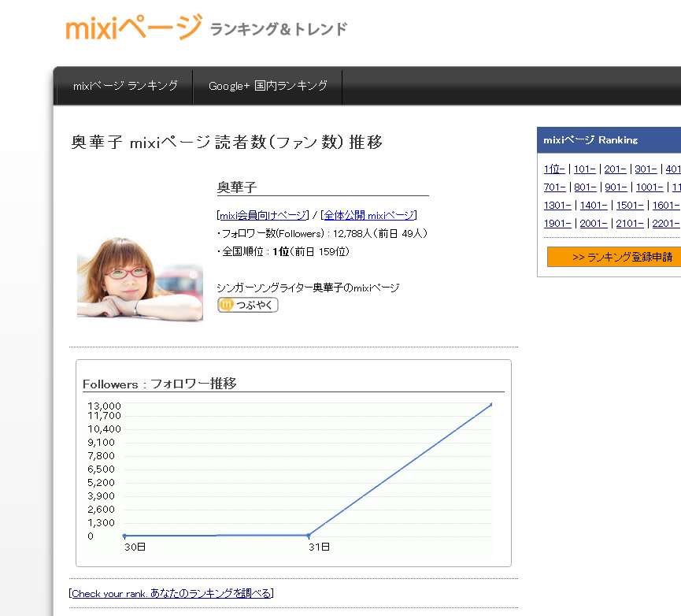Click the ランキング&トレンド header subtitle
The height and width of the screenshot is (616, 681).
point(279,29)
